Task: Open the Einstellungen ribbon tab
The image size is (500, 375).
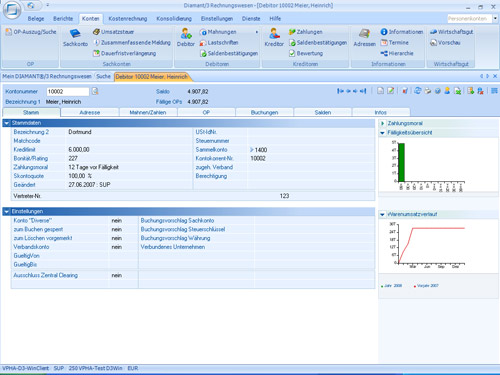Action: (x=217, y=19)
